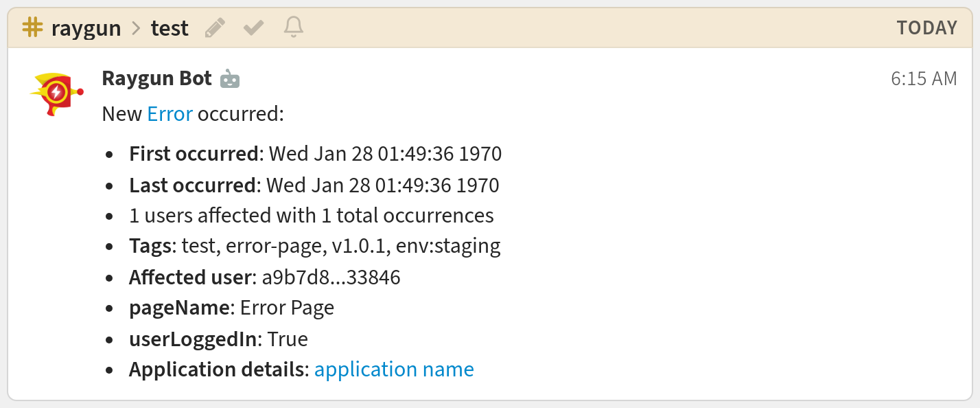Open the raygun channel name in header
This screenshot has height=408, width=980.
pos(86,28)
